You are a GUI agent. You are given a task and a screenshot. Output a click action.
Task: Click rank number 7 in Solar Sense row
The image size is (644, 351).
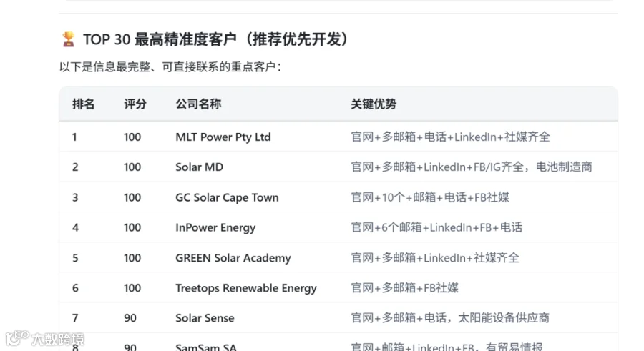point(75,318)
